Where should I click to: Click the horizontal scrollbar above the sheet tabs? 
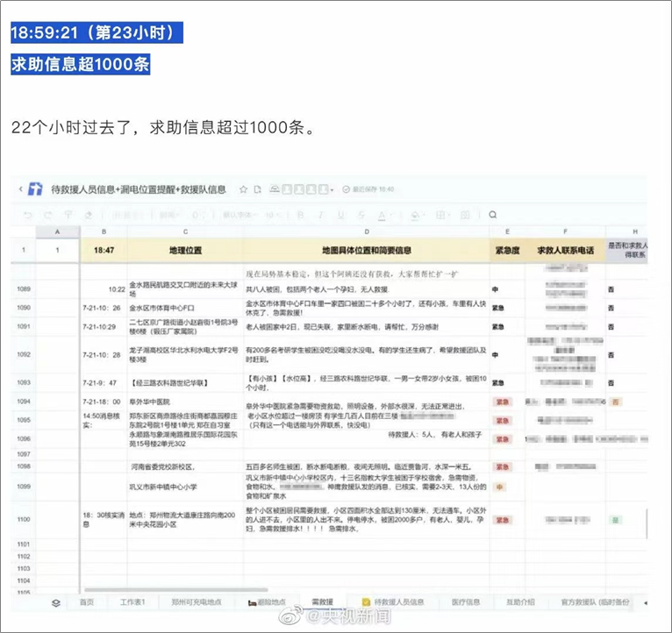(176, 590)
